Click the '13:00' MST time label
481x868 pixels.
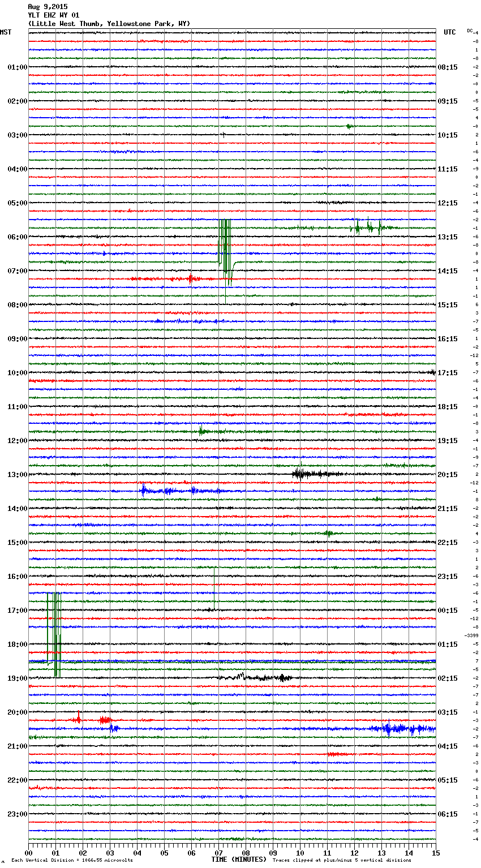pos(18,475)
